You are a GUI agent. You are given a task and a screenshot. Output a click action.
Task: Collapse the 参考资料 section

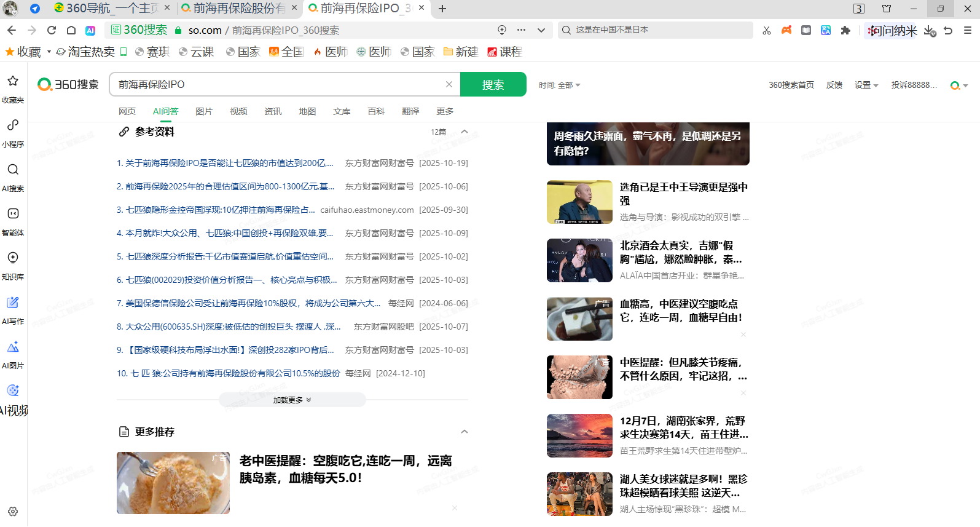[x=465, y=132]
